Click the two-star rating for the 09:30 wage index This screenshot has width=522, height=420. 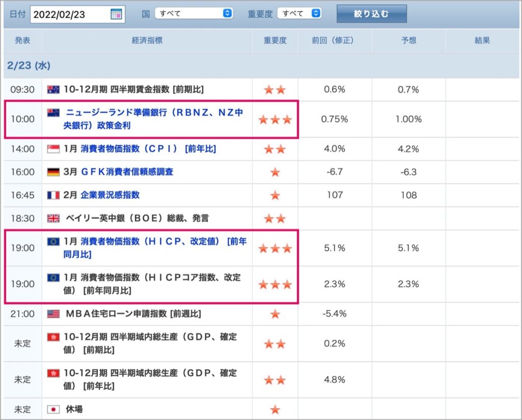point(275,90)
